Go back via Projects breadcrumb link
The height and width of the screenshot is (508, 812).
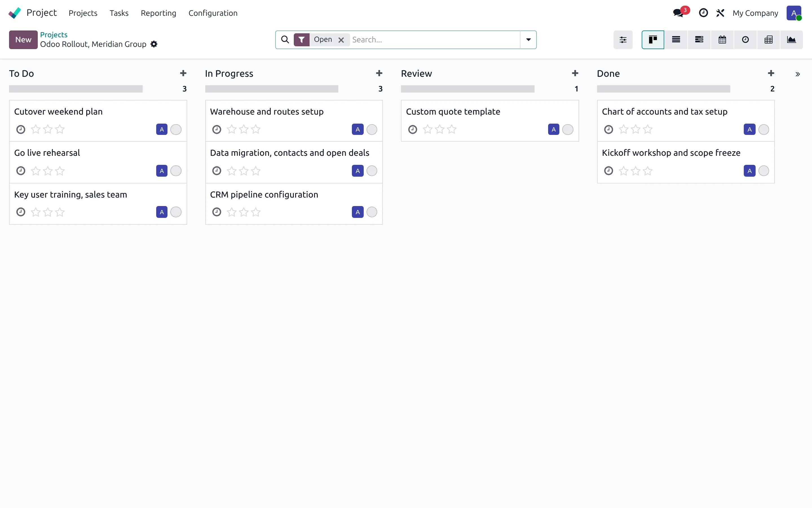pos(54,35)
